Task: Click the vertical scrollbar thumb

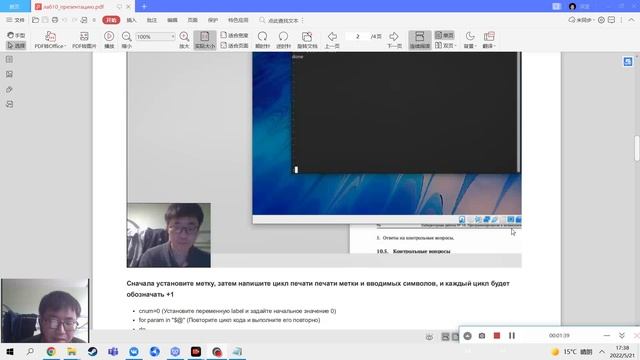Action: click(x=637, y=148)
